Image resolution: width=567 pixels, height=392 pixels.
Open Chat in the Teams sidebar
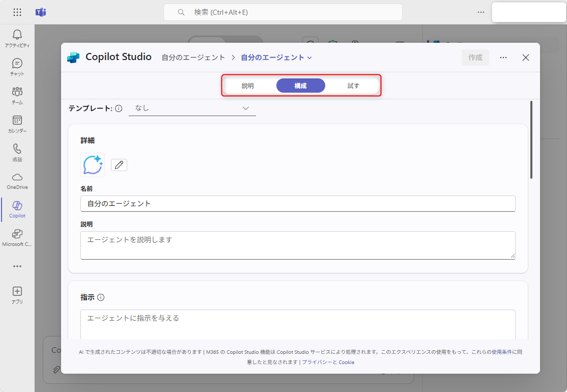[17, 67]
